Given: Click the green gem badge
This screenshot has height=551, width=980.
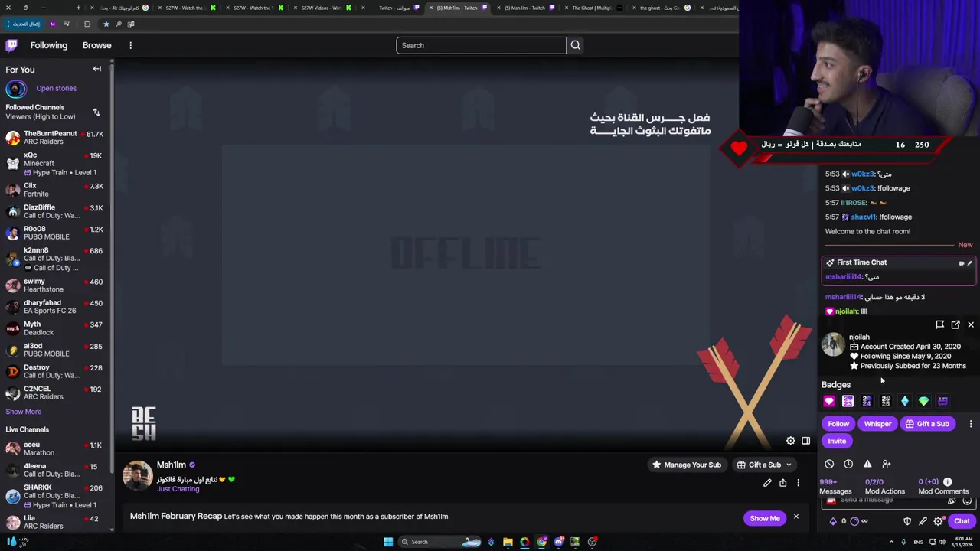Looking at the screenshot, I should click(x=923, y=401).
